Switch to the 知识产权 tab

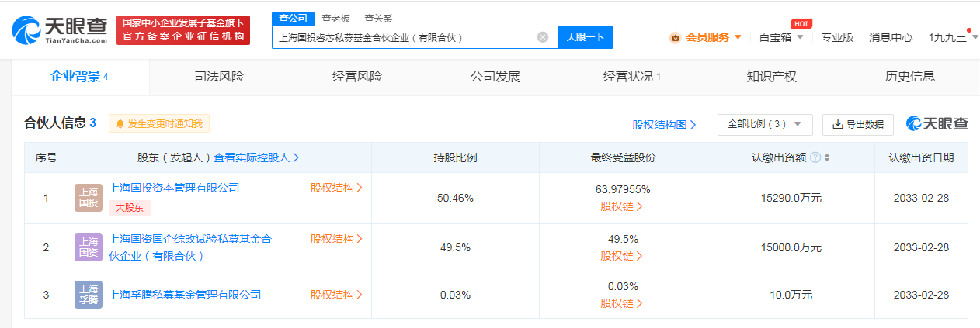click(772, 77)
